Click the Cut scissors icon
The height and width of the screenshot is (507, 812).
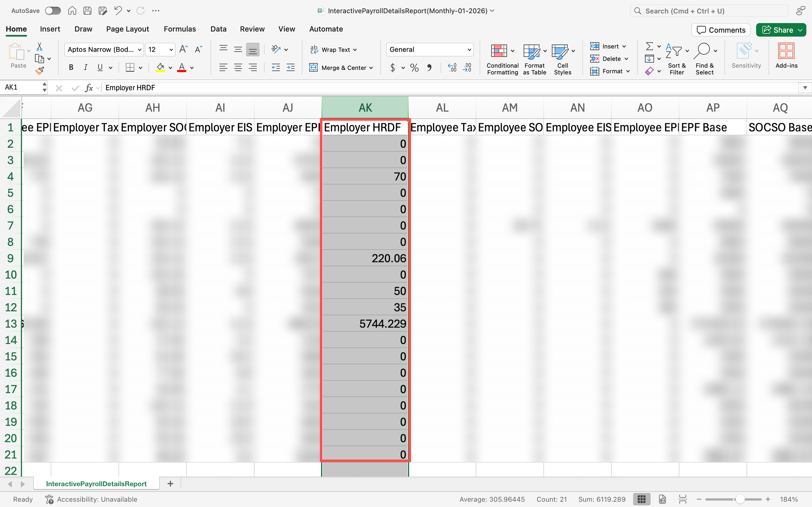40,46
